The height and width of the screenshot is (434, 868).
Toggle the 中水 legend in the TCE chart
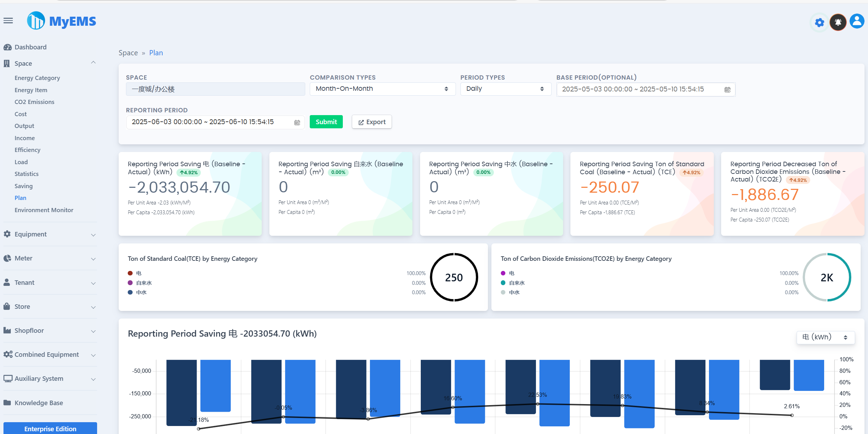[x=141, y=292]
